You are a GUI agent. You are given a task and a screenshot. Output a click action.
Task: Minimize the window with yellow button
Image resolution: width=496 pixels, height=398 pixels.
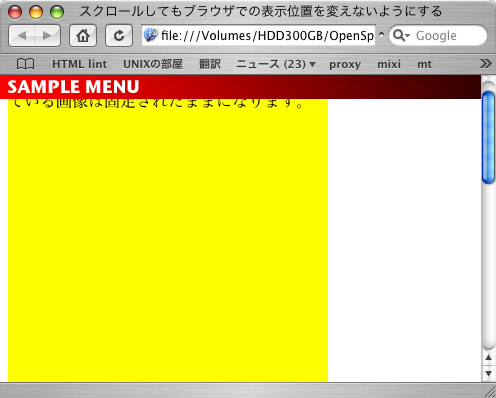(36, 12)
